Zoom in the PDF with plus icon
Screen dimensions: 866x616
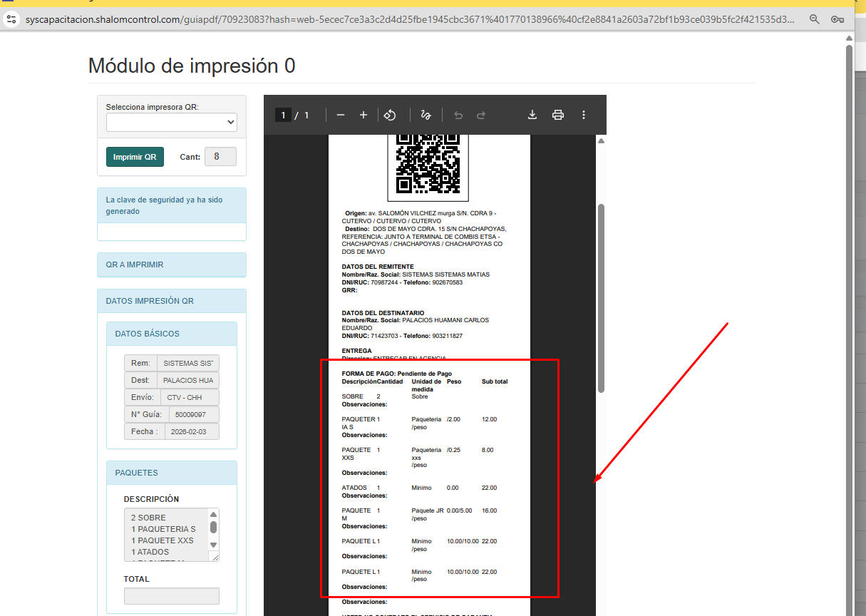click(364, 115)
